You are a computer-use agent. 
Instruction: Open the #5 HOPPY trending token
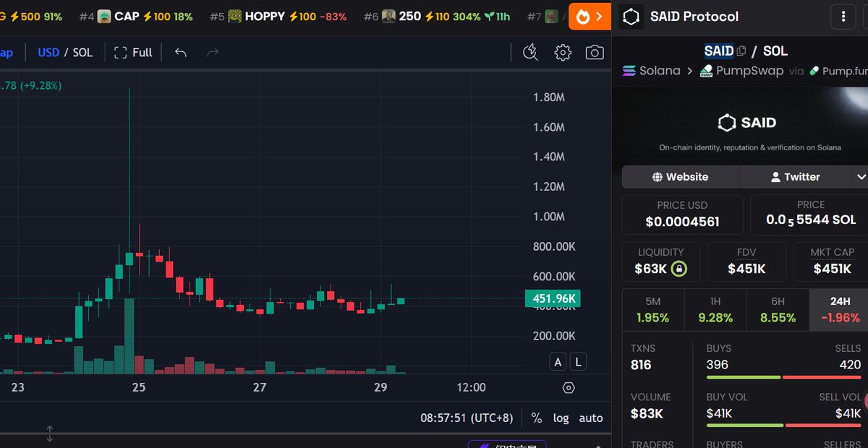pyautogui.click(x=278, y=16)
